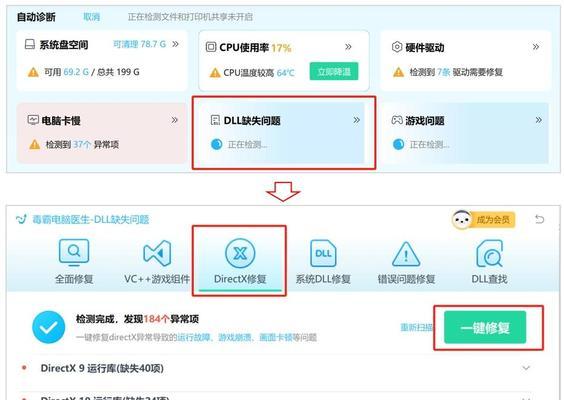Open VC++游戏组件 tab

(x=157, y=262)
